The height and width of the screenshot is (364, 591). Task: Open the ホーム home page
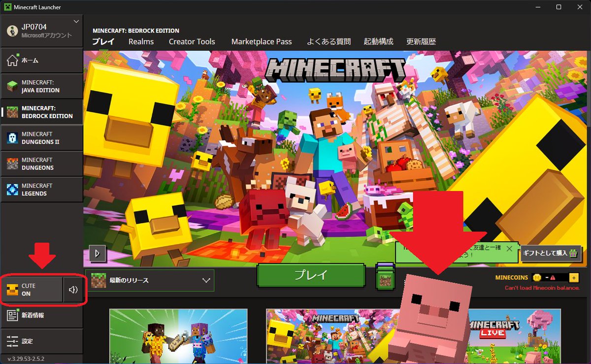(x=41, y=61)
